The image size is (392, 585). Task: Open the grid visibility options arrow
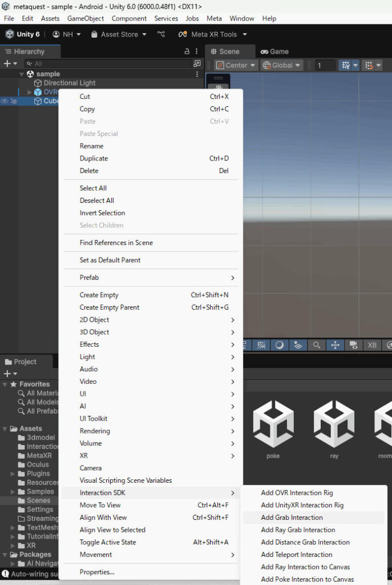coord(355,65)
